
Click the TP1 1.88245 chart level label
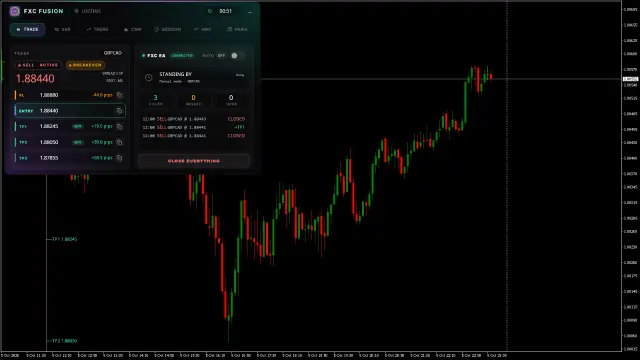click(64, 239)
